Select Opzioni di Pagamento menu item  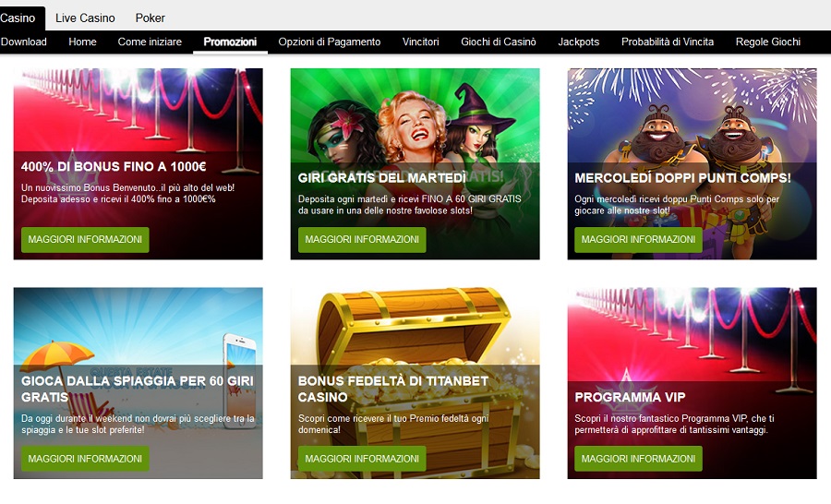coord(329,42)
